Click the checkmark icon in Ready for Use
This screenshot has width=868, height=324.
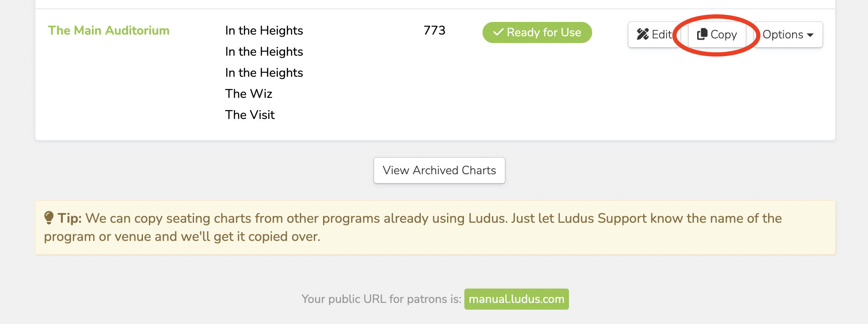498,32
